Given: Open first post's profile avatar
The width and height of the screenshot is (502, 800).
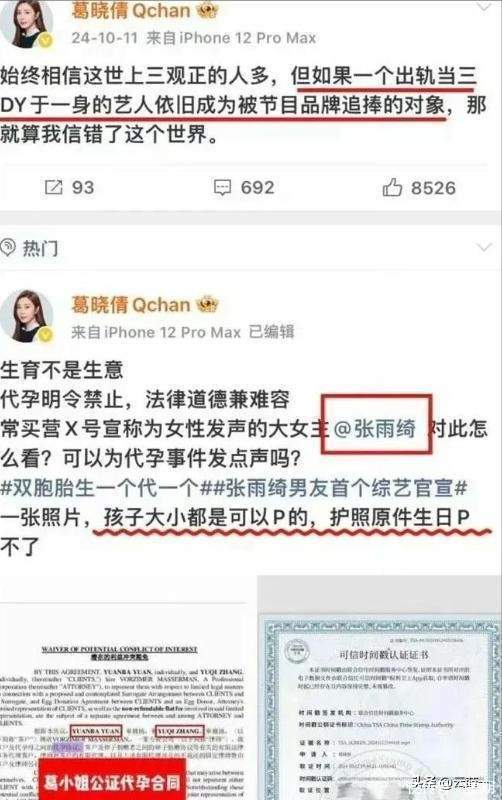Looking at the screenshot, I should tap(27, 23).
